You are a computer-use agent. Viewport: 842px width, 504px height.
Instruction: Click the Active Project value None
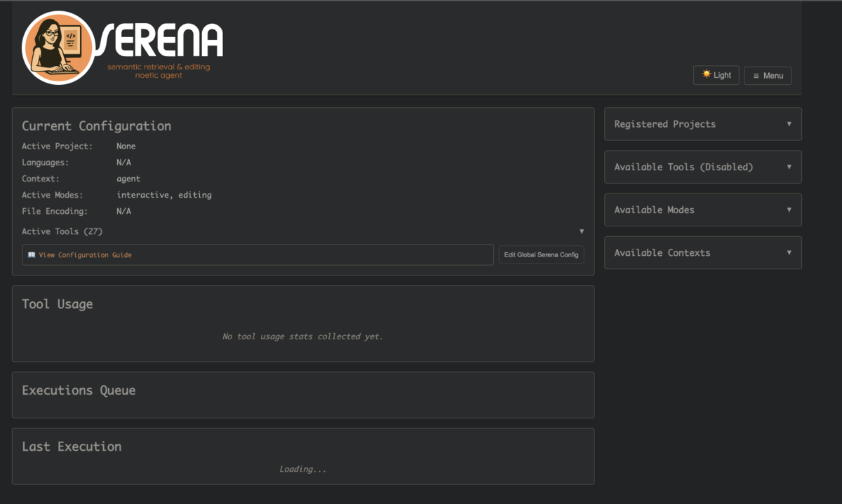tap(126, 147)
